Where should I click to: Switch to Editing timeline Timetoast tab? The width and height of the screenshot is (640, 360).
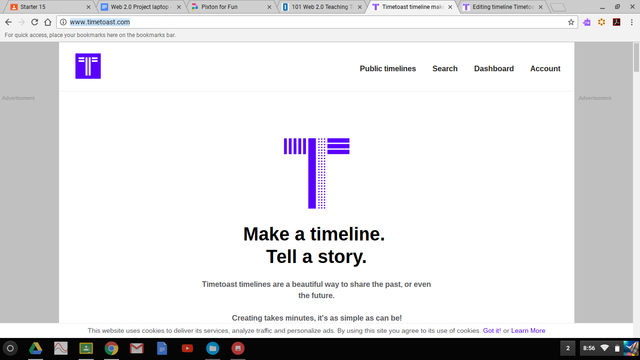coord(503,7)
